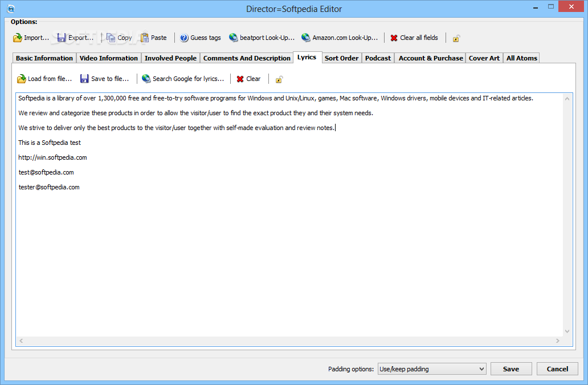
Task: Open Amazon.com Look-Up globe icon
Action: point(305,38)
